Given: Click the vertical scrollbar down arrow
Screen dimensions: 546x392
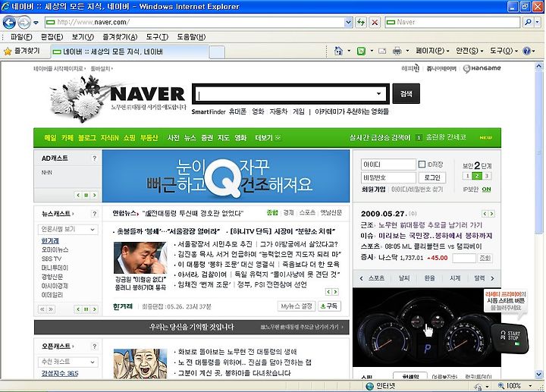Looking at the screenshot, I should point(539,375).
